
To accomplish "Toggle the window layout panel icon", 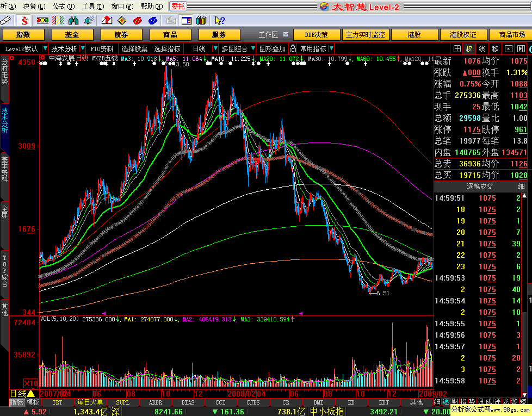I will pos(186,21).
